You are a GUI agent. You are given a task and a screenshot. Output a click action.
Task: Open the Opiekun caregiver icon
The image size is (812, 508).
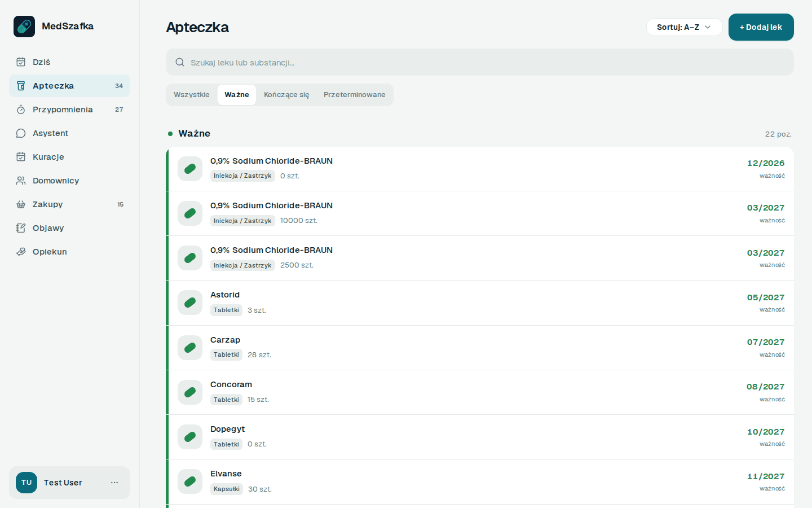21,252
